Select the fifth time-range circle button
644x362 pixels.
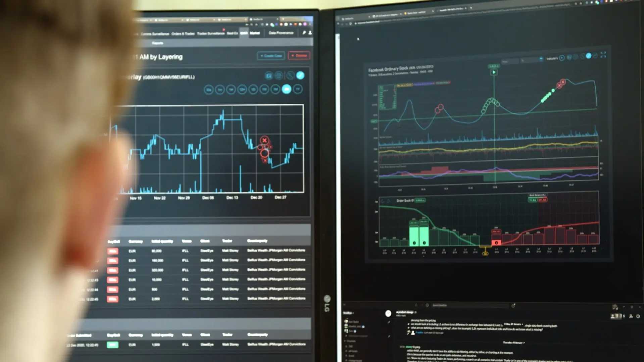253,90
